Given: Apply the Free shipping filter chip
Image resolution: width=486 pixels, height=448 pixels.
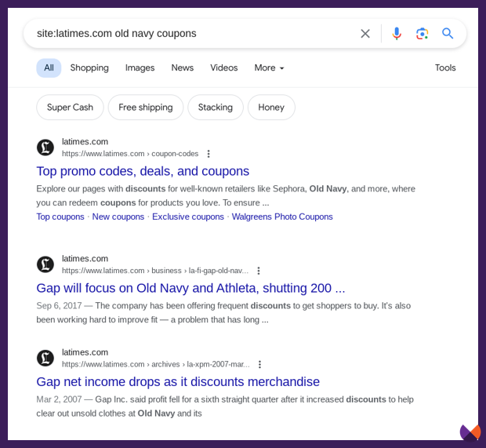Looking at the screenshot, I should [x=146, y=107].
